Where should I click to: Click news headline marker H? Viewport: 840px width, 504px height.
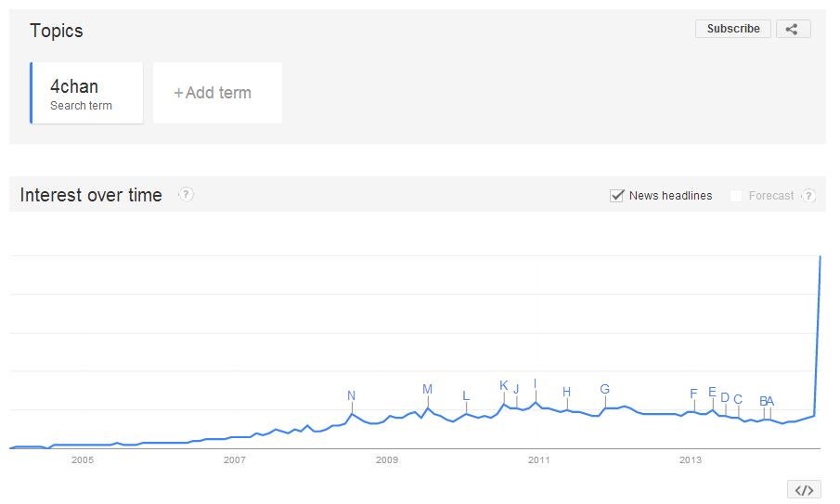567,392
